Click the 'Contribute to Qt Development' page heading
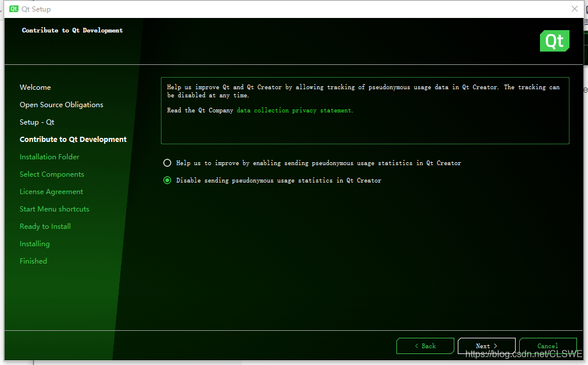Screen dimensions: 588x365 pyautogui.click(x=72, y=30)
